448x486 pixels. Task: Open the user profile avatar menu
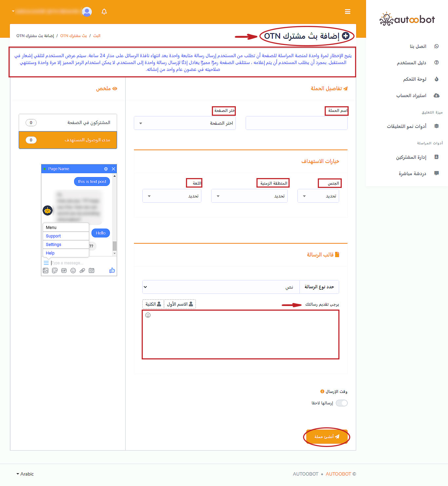coord(87,12)
